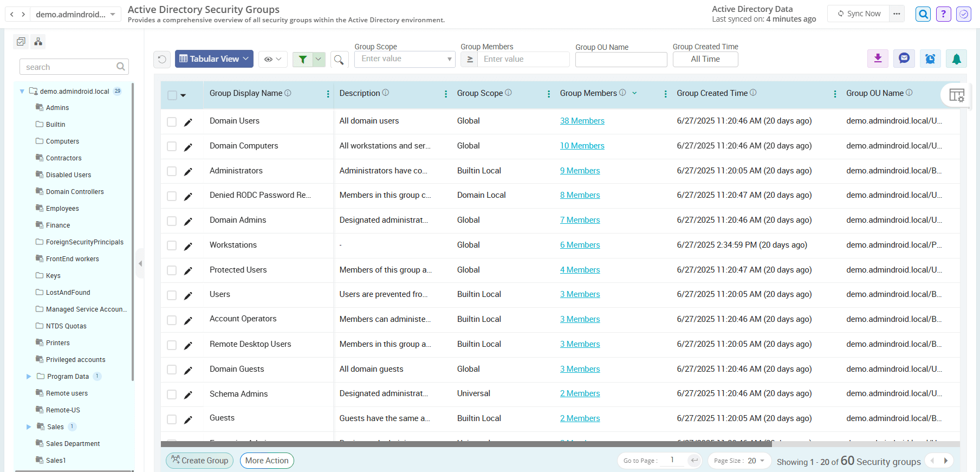This screenshot has width=980, height=472.
Task: Collapse the left sidebar panel handle
Action: [x=140, y=263]
